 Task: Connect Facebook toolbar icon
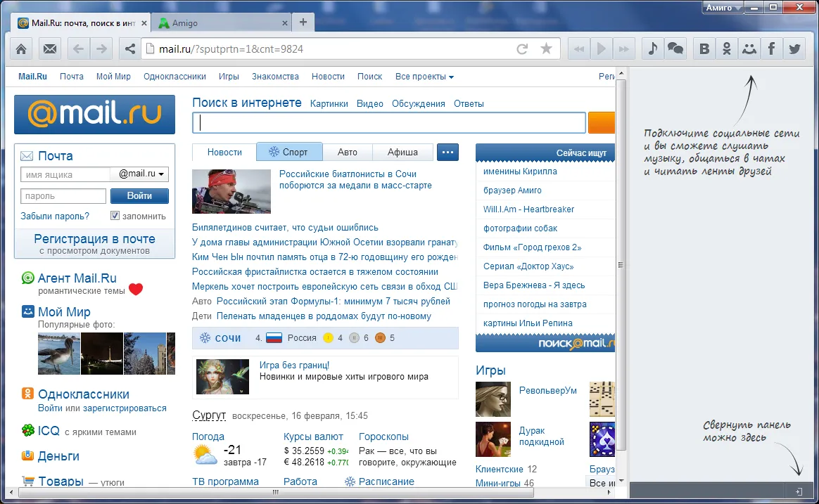click(771, 49)
